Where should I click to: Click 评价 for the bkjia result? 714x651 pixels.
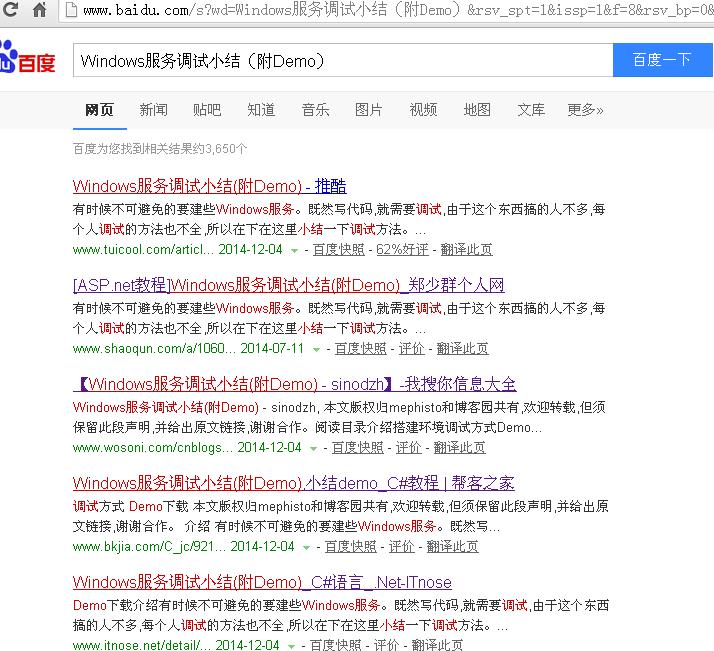[x=402, y=546]
